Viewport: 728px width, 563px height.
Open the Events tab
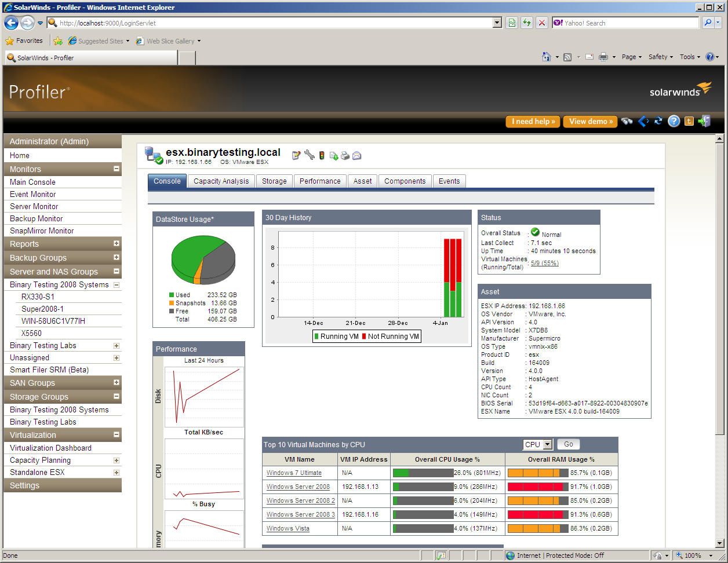449,181
